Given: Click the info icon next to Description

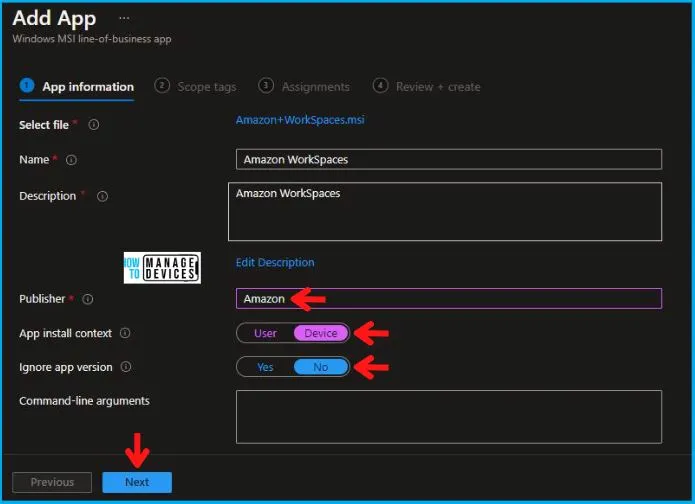Looking at the screenshot, I should pos(102,196).
